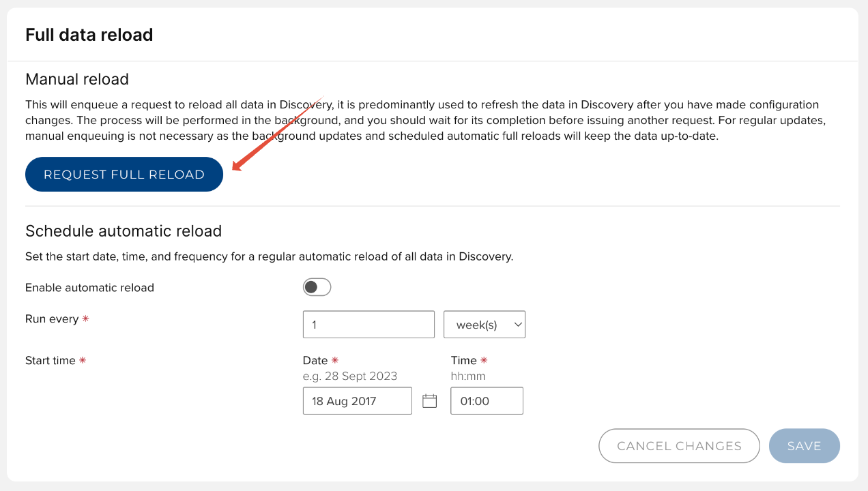Viewport: 868px width, 491px height.
Task: Toggle the Enable automatic reload switch
Action: click(317, 287)
